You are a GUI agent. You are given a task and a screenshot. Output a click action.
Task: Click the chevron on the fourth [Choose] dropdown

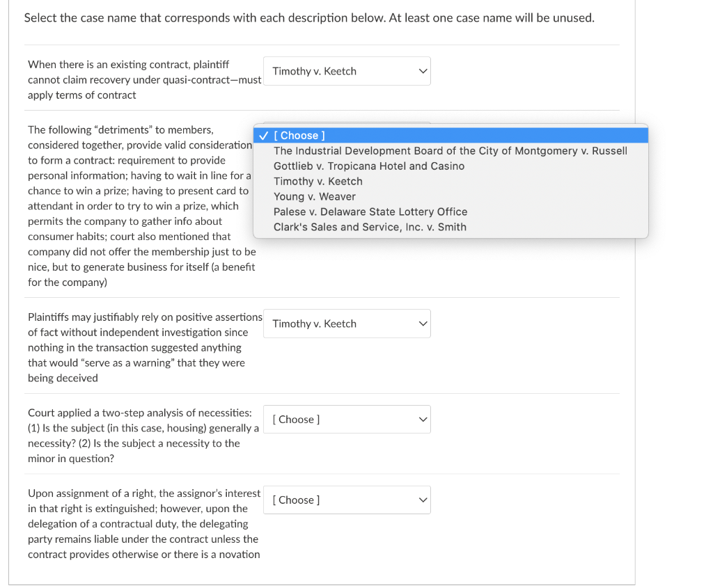tap(422, 419)
